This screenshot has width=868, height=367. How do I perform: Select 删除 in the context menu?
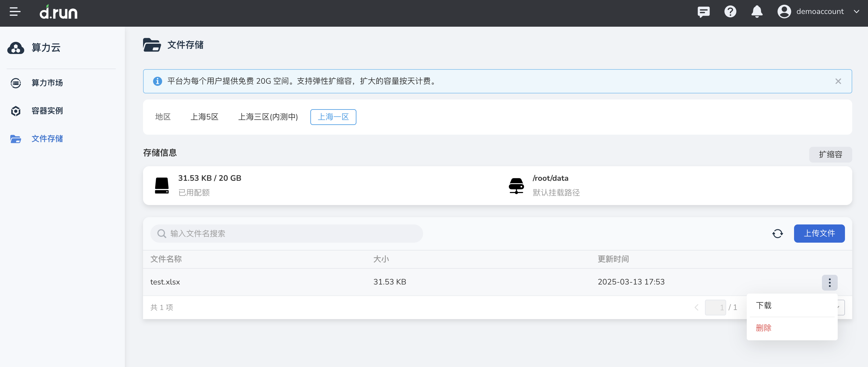tap(764, 328)
